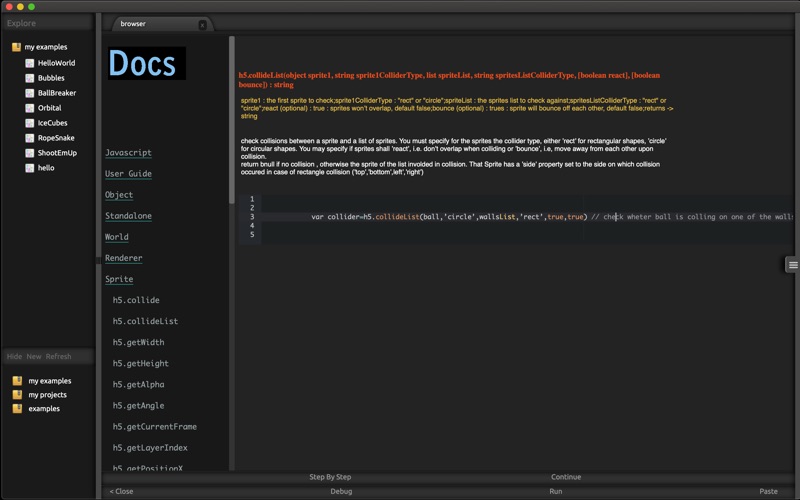The width and height of the screenshot is (800, 500).
Task: Click the Close button at bottom
Action: point(121,491)
